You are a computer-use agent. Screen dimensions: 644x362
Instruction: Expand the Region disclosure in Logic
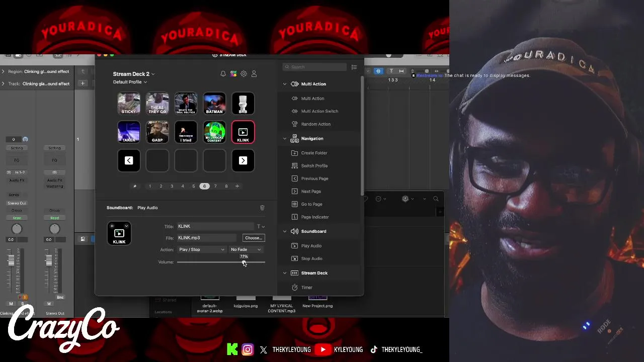coord(3,71)
